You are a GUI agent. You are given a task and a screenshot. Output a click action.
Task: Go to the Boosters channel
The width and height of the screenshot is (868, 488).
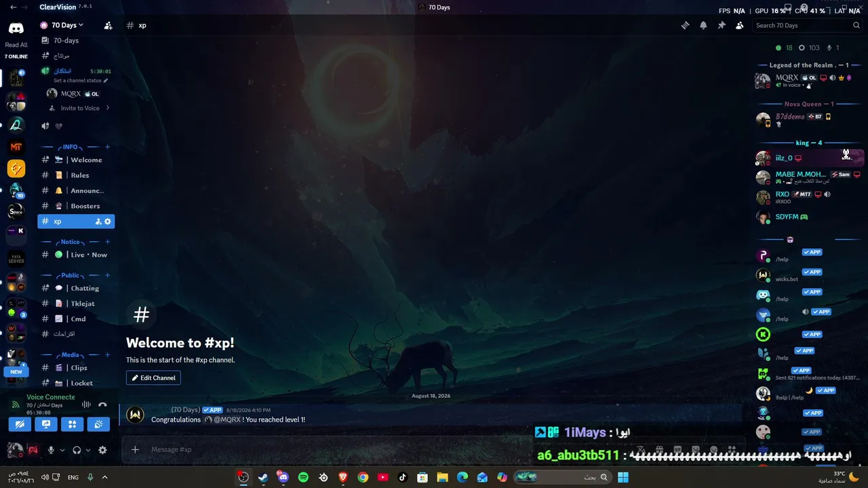coord(76,206)
